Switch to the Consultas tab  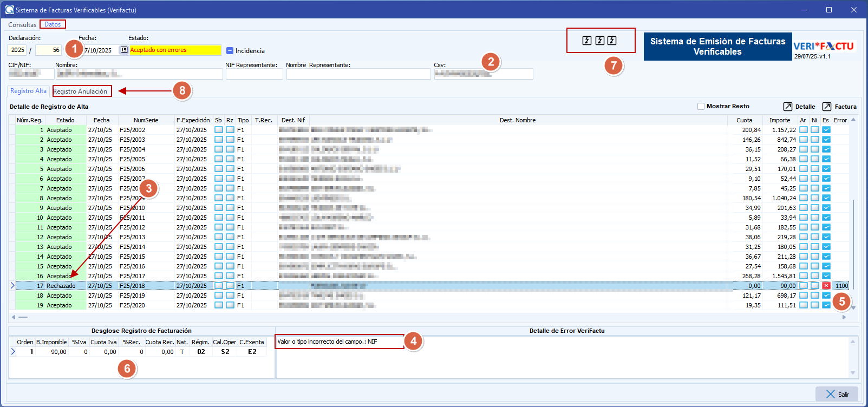click(22, 25)
